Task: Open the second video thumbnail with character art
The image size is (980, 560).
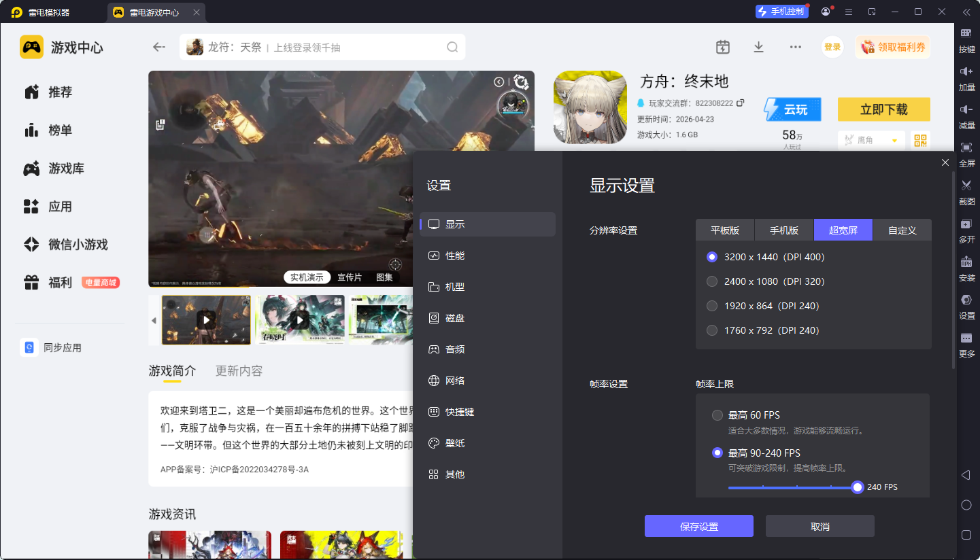Action: [300, 319]
